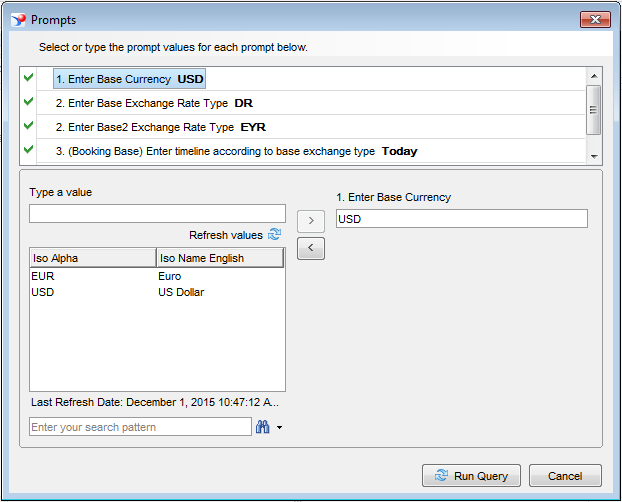Click the add value right arrow button

point(310,219)
